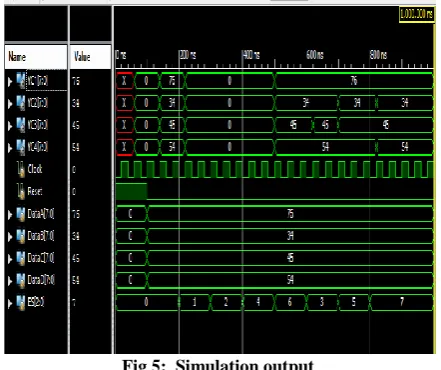Click the Reset single-bit signal icon

(21, 191)
